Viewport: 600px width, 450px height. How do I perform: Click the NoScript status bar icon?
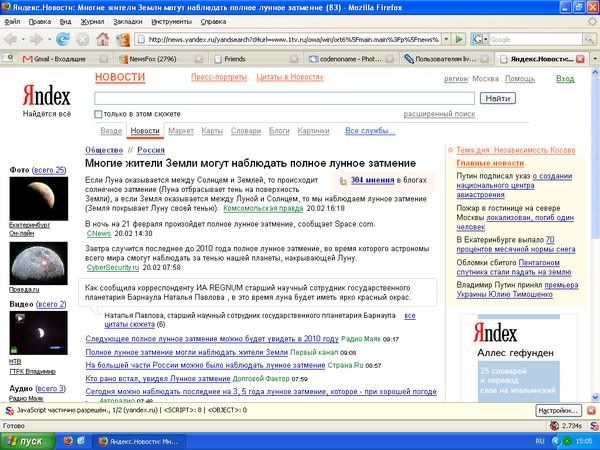coord(594,426)
